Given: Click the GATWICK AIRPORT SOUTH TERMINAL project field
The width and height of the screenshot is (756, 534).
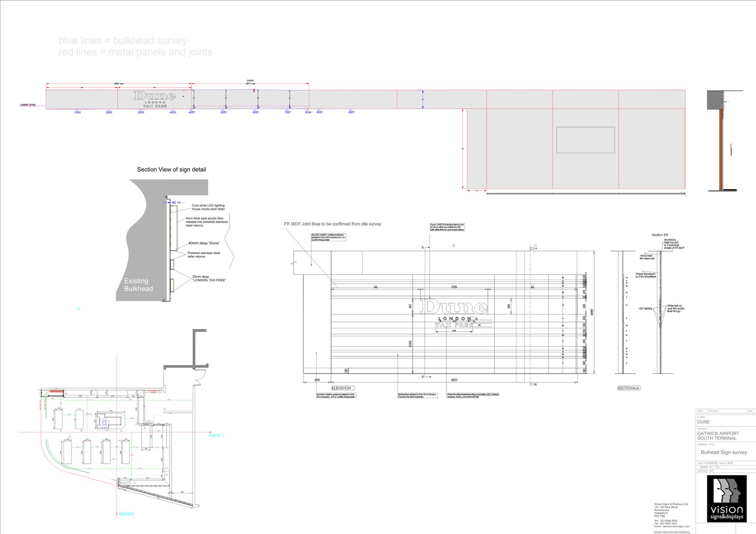Looking at the screenshot, I should click(x=718, y=436).
